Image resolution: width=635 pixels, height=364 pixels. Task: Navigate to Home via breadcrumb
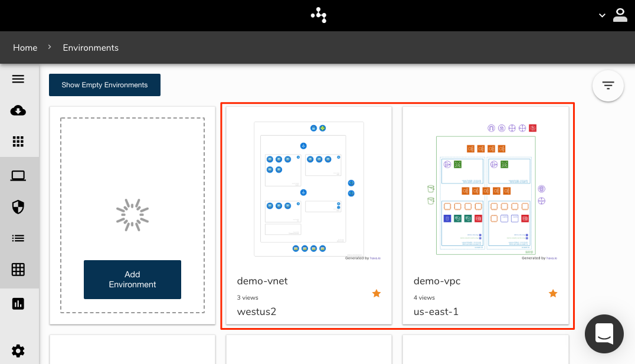tap(25, 47)
